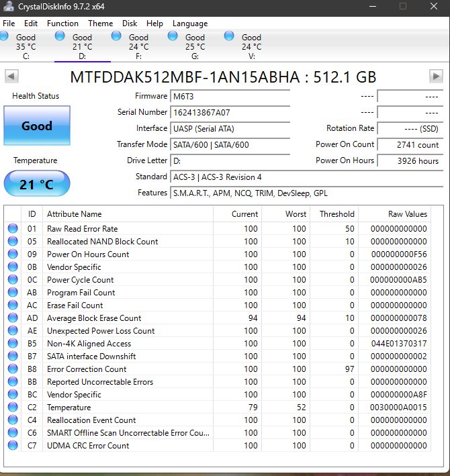Open the File menu
Screen dimensions: 450x476
coord(9,23)
